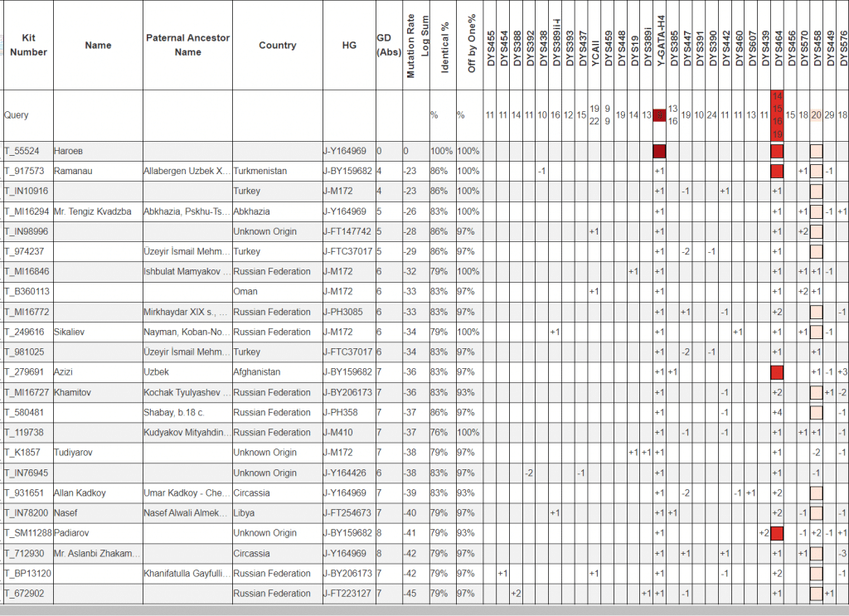The height and width of the screenshot is (616, 849).
Task: Select the Country column header
Action: pyautogui.click(x=277, y=46)
